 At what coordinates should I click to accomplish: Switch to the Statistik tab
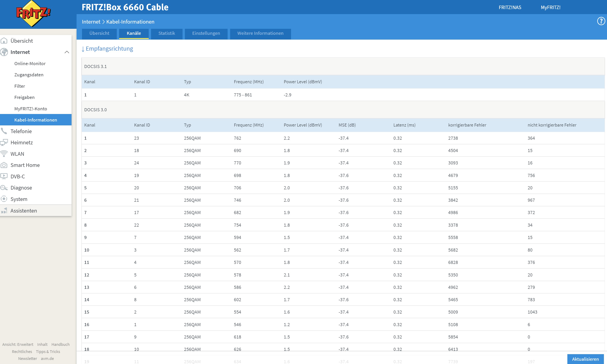167,33
